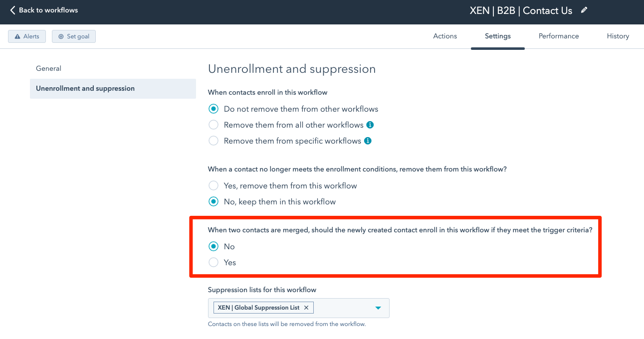The height and width of the screenshot is (339, 644).
Task: Click the 'Back to workflows' link
Action: click(47, 9)
